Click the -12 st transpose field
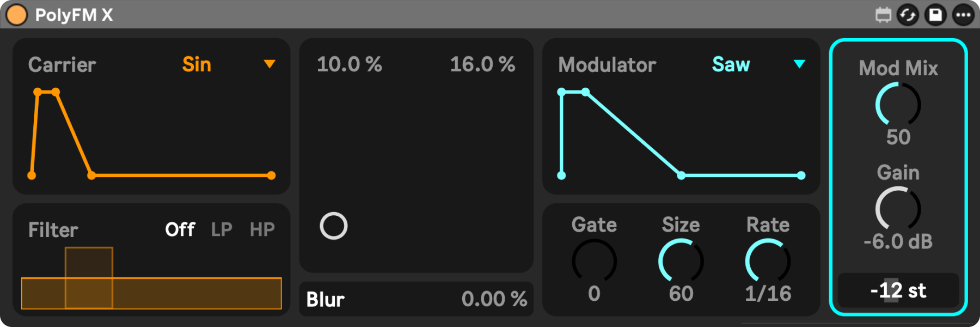This screenshot has height=327, width=980. (898, 290)
